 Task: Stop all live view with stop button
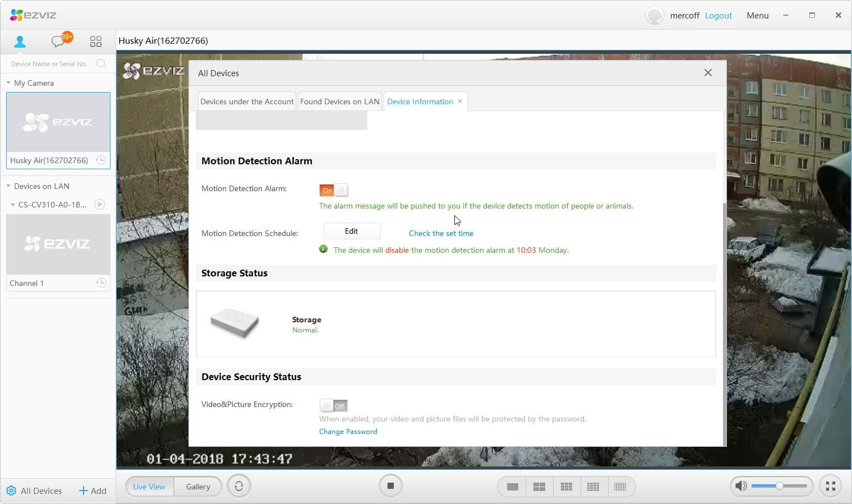(390, 486)
